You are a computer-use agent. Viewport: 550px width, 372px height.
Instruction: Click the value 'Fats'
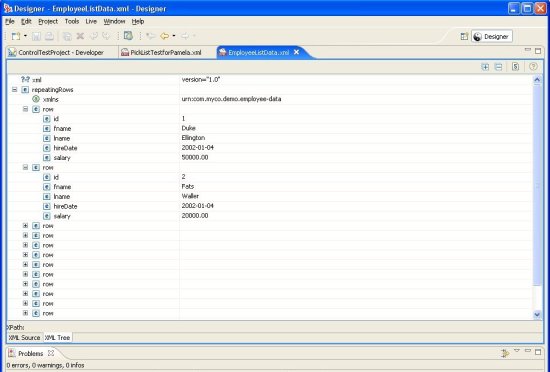[188, 187]
